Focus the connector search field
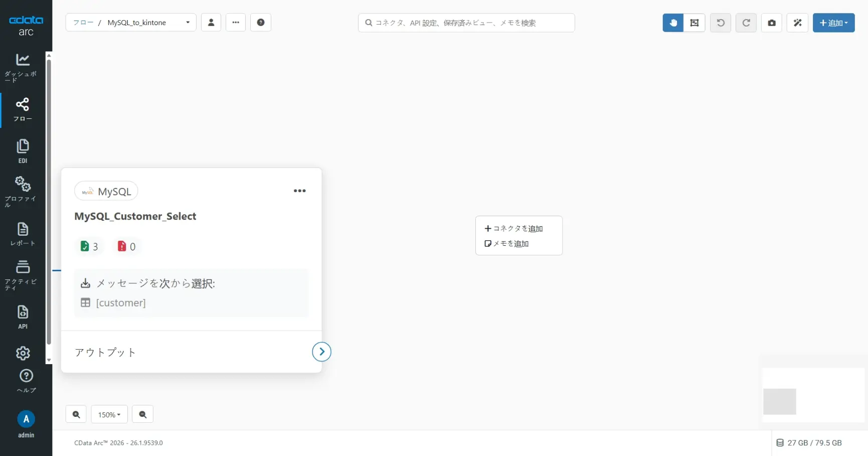This screenshot has width=868, height=456. tap(466, 23)
